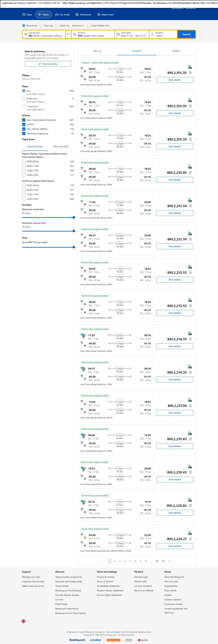The width and height of the screenshot is (218, 644).
Task: Open the Car rental section
Action: [x=62, y=15]
